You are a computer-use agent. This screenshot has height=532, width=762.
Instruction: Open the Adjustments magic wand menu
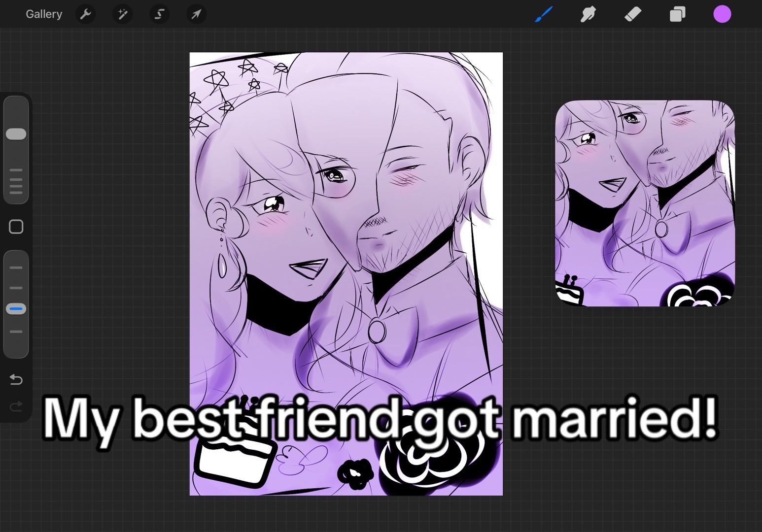click(x=122, y=14)
